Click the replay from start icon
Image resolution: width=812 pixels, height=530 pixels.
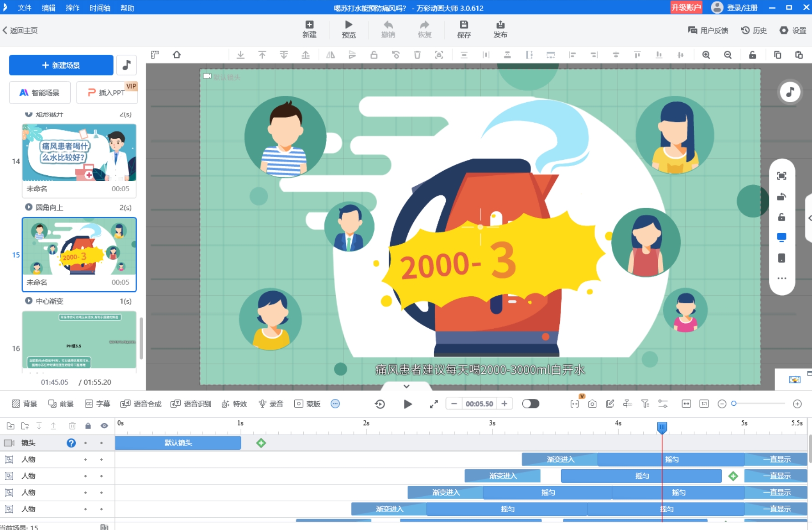coord(380,404)
